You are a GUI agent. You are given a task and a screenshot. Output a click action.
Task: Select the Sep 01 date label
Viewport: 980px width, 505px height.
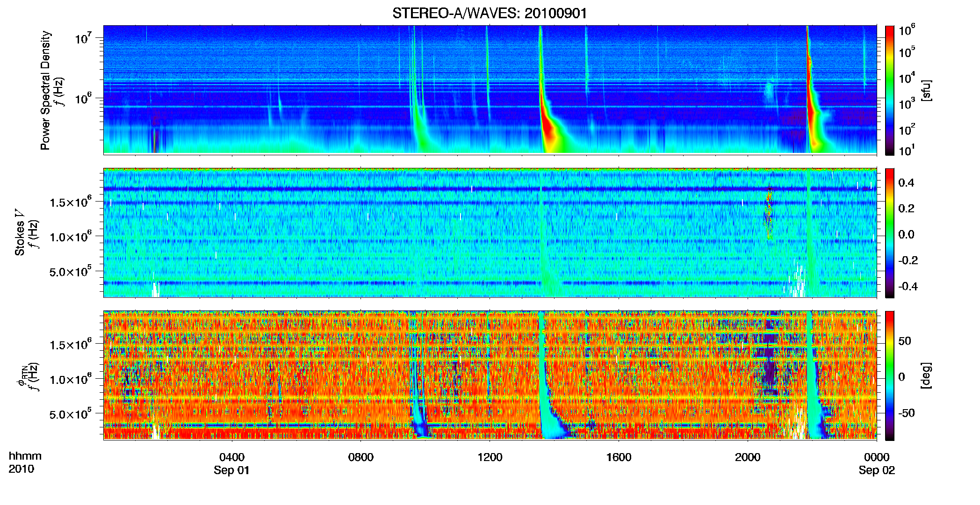[x=232, y=470]
